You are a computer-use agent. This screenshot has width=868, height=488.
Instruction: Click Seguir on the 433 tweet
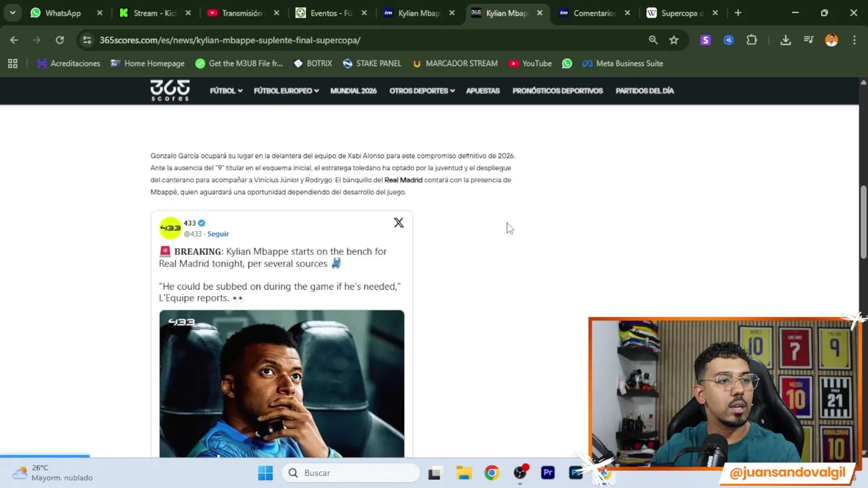pyautogui.click(x=218, y=234)
